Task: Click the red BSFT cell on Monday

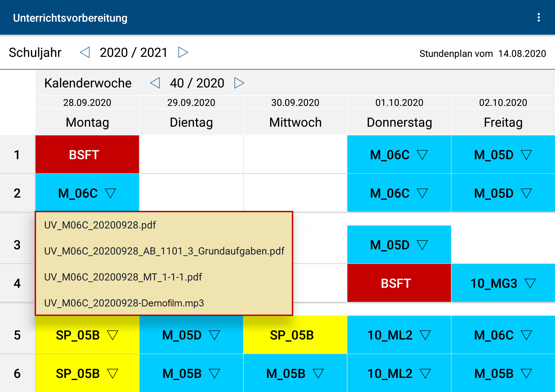Action: coord(87,155)
